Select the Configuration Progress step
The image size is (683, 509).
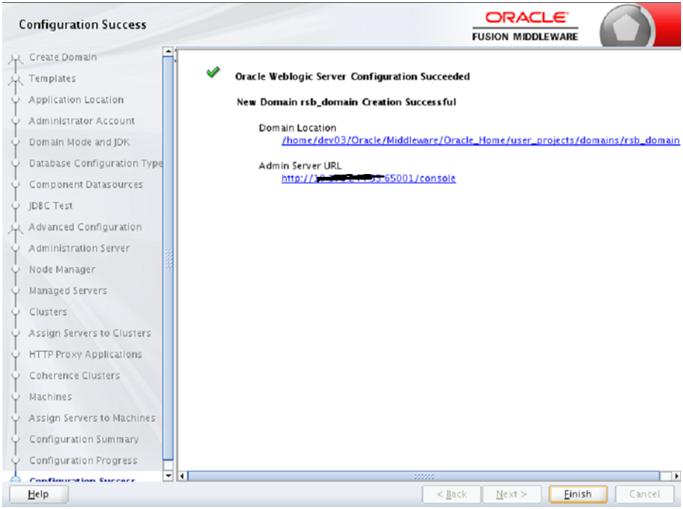tap(83, 460)
